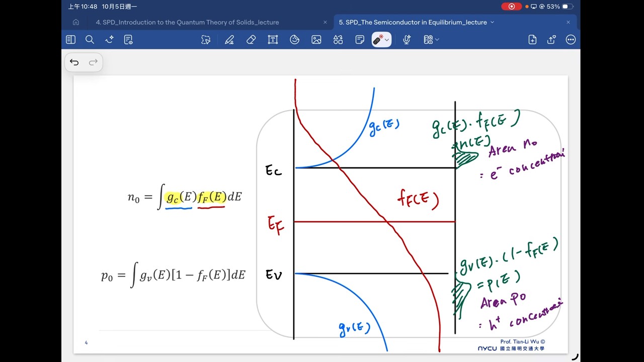Select the laser pointer tool
The height and width of the screenshot is (362, 644).
tap(378, 40)
